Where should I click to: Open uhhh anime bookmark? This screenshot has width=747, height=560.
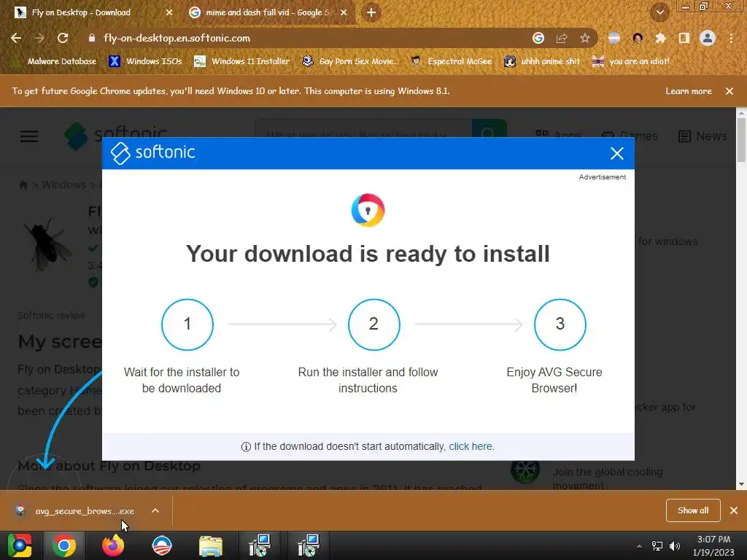pos(542,61)
